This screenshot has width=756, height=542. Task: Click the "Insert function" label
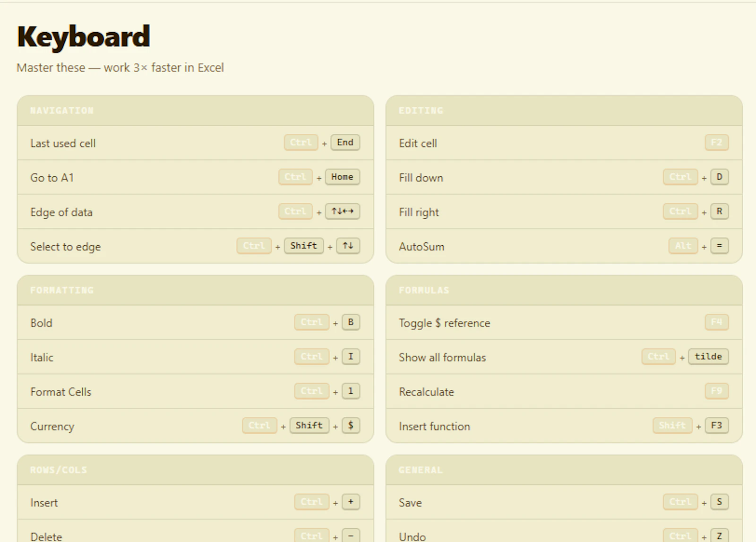click(x=434, y=426)
